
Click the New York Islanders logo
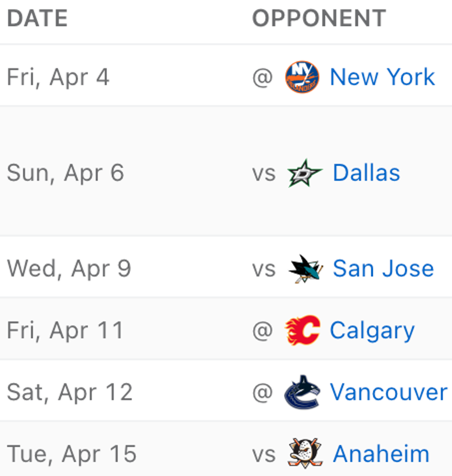point(302,77)
